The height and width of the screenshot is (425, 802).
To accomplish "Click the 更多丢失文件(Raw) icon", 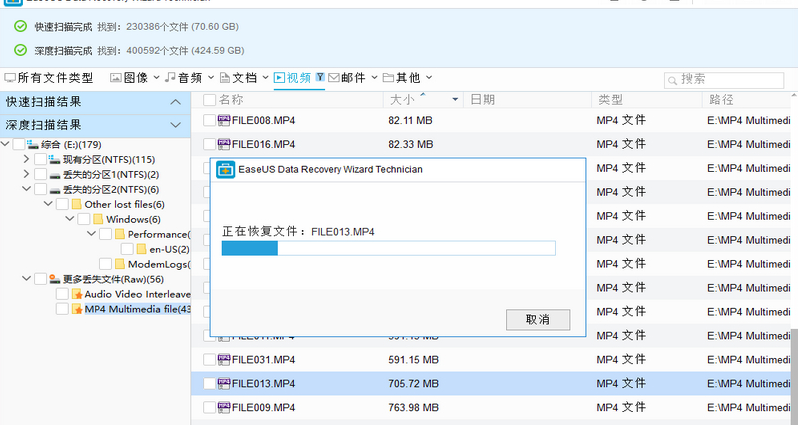I will click(55, 279).
